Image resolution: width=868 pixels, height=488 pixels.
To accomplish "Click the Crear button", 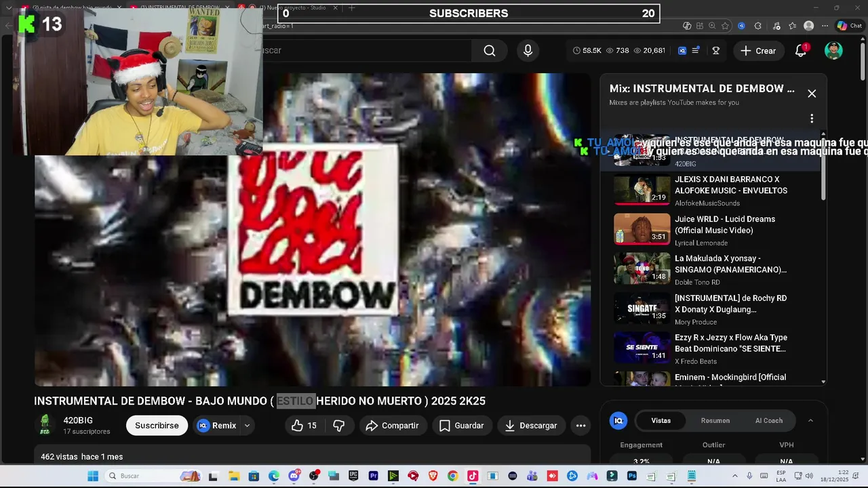I will [x=758, y=51].
